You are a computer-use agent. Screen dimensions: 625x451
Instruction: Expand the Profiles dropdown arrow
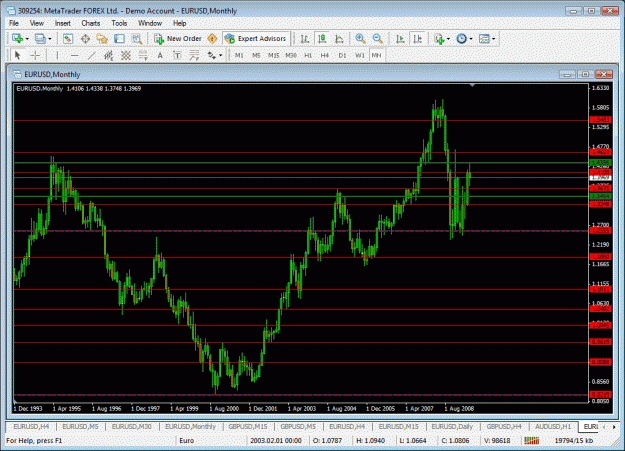pos(50,39)
